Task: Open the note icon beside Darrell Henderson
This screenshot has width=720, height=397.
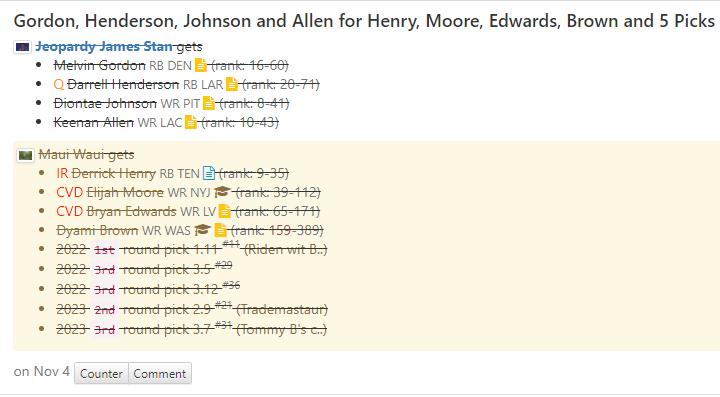Action: point(232,84)
